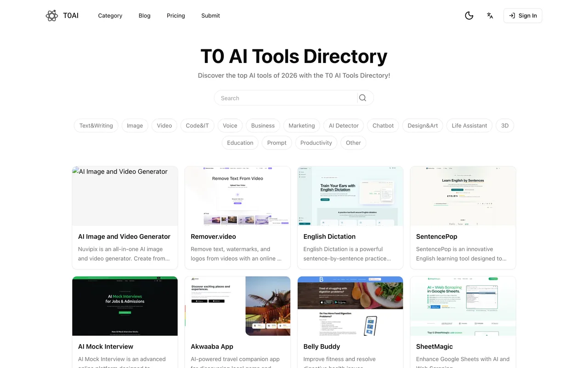Choose the Design&Art category tag

(423, 126)
